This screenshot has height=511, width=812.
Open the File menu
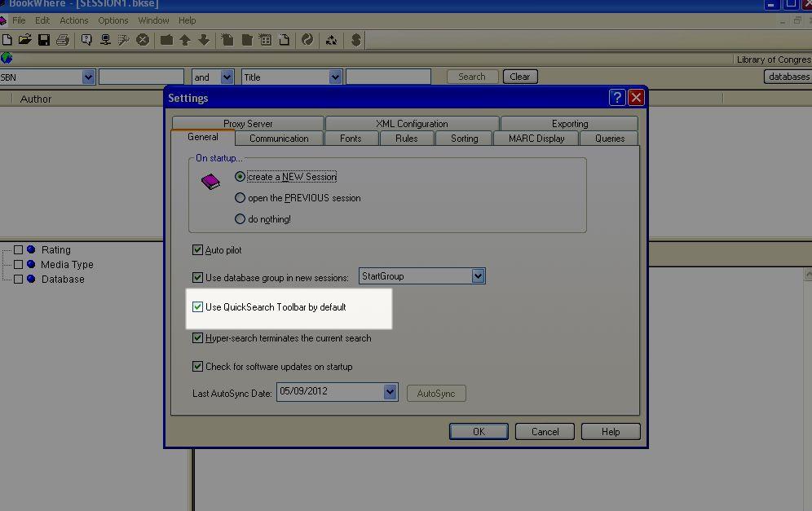click(x=20, y=20)
